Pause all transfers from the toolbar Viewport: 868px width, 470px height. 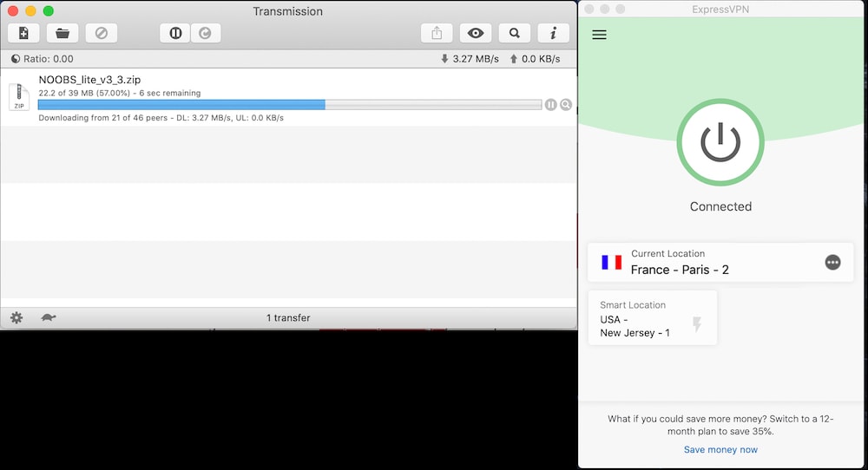coord(175,33)
